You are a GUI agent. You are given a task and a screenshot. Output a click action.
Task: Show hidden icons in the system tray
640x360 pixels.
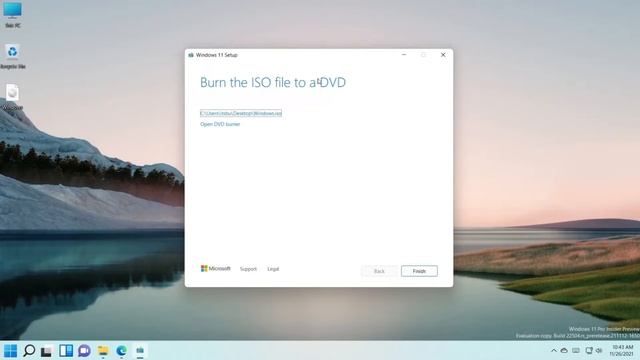(553, 351)
